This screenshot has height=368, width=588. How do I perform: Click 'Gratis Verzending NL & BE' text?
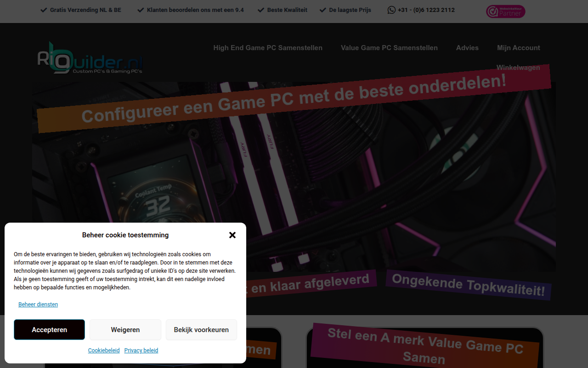85,10
